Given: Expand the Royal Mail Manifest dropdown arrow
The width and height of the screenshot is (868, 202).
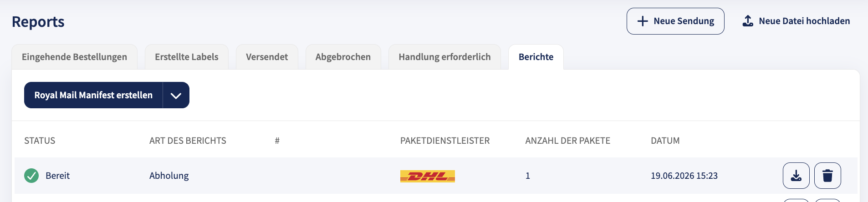Looking at the screenshot, I should click(176, 95).
